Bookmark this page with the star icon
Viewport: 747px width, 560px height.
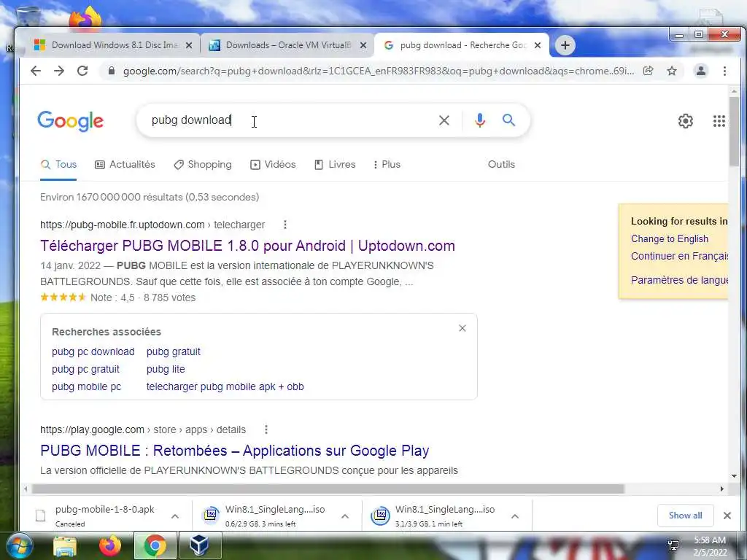point(672,71)
